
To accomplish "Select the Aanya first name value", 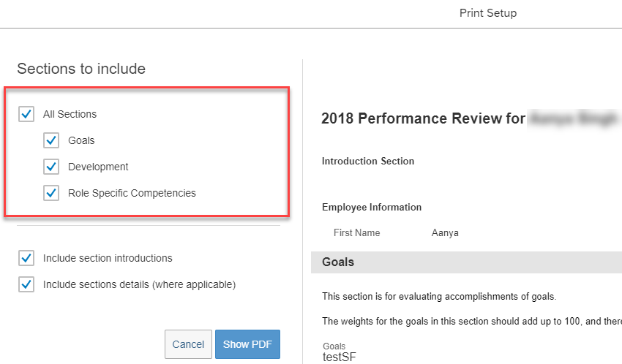I will [x=445, y=233].
